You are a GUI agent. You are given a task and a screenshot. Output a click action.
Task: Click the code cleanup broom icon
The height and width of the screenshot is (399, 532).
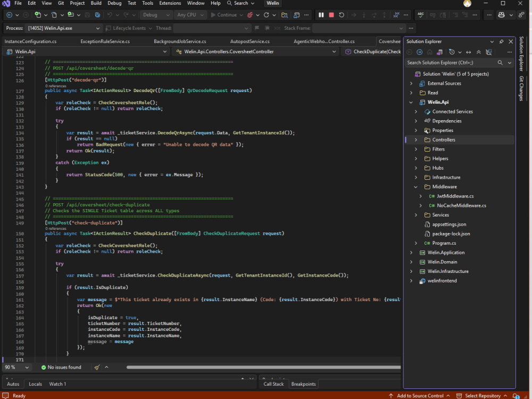point(97,367)
